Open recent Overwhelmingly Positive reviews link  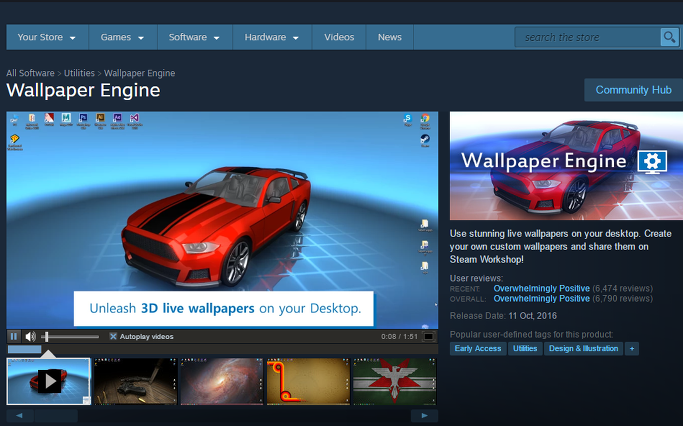pos(541,288)
